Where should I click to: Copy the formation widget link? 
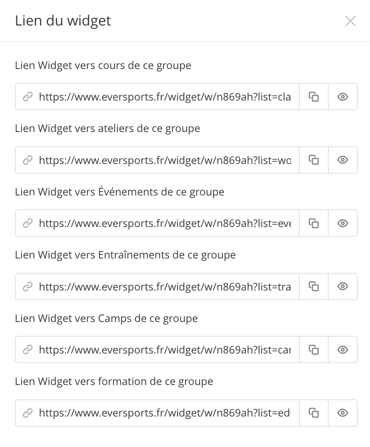click(314, 413)
